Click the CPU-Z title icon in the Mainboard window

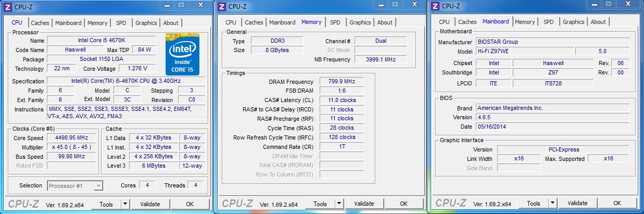coord(433,6)
